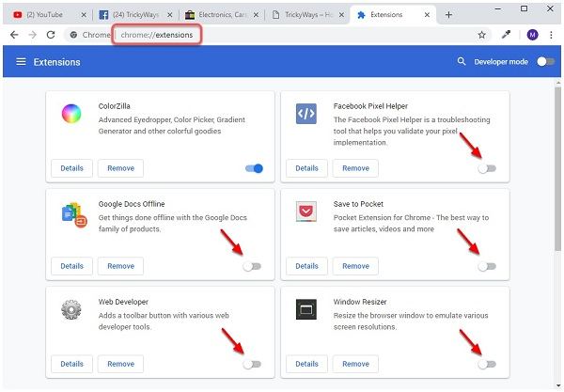Remove the ColorZilla extension
Image resolution: width=564 pixels, height=392 pixels.
pos(121,168)
